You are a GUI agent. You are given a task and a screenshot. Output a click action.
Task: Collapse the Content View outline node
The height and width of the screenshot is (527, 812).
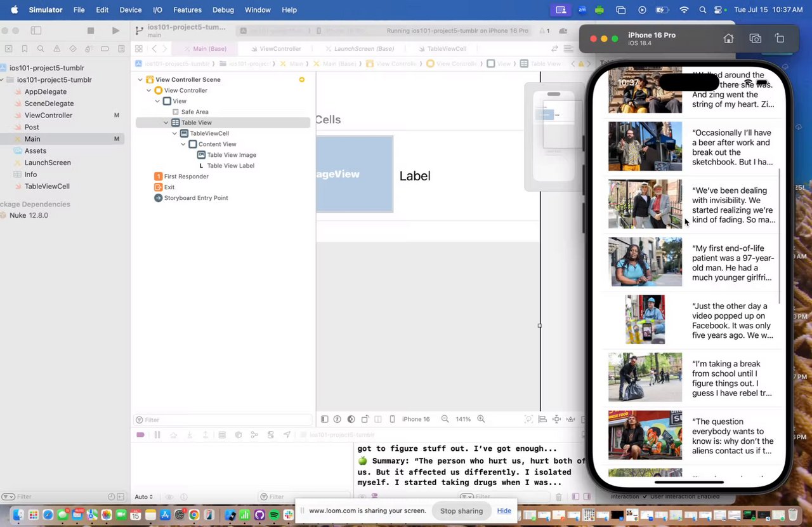[x=183, y=144]
